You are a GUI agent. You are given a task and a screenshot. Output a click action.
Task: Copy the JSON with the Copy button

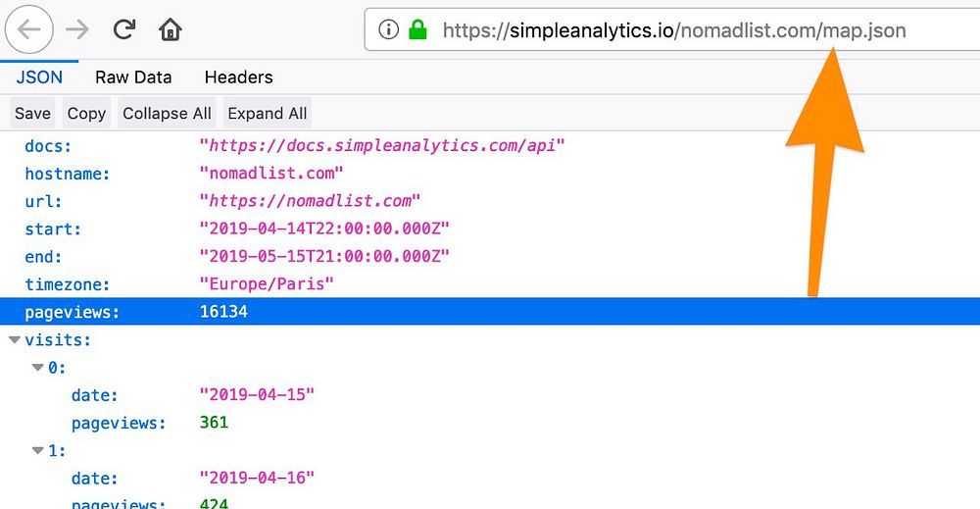86,114
